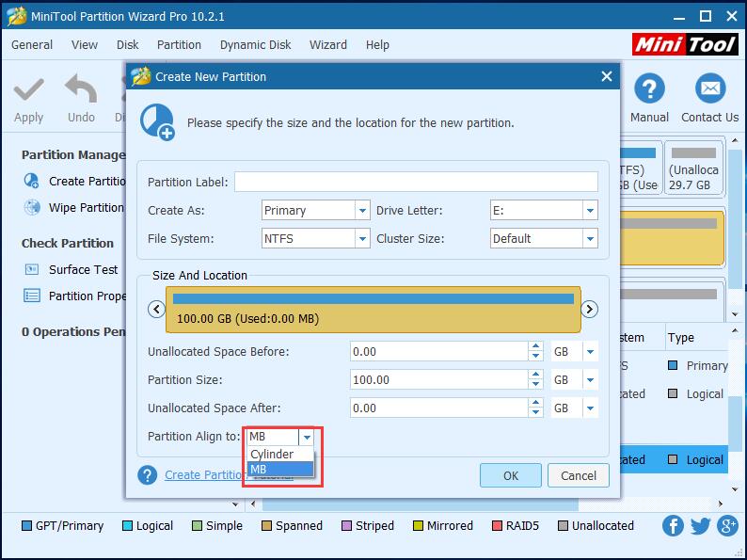747x560 pixels.
Task: Open unit dropdown for Unallocated Space Before
Action: [590, 352]
